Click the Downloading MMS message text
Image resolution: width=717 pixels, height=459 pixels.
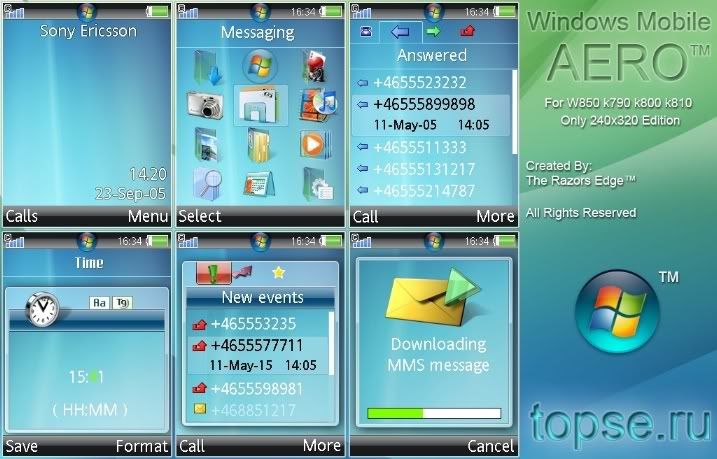point(438,355)
